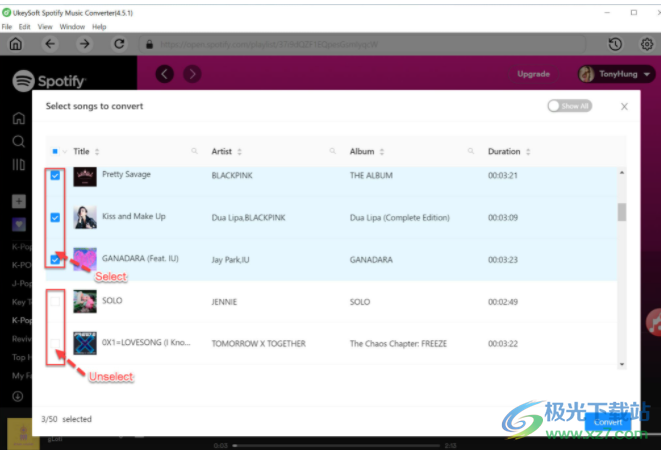661x450 pixels.
Task: Click Create Playlist plus icon
Action: (x=19, y=201)
